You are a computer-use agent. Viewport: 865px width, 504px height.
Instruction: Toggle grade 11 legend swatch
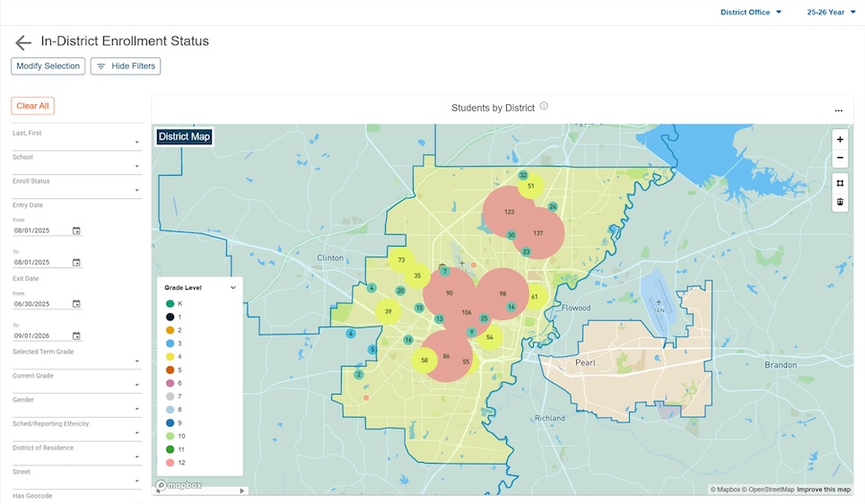[170, 449]
